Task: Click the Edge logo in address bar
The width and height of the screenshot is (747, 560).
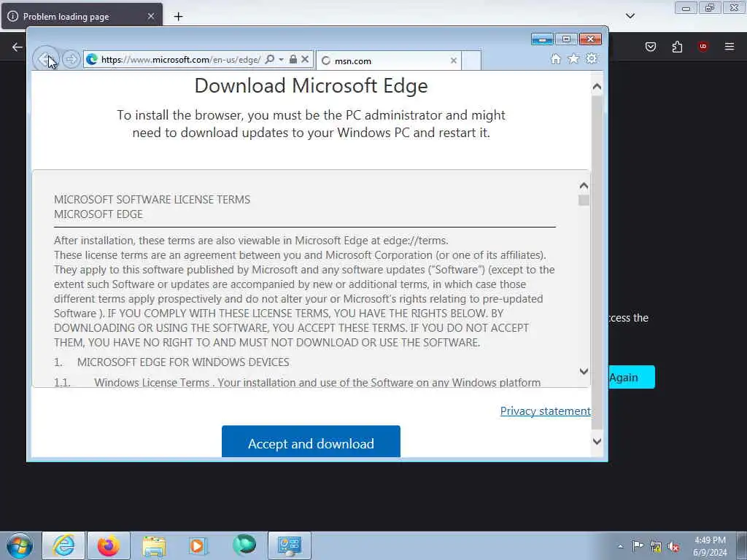Action: [x=92, y=60]
